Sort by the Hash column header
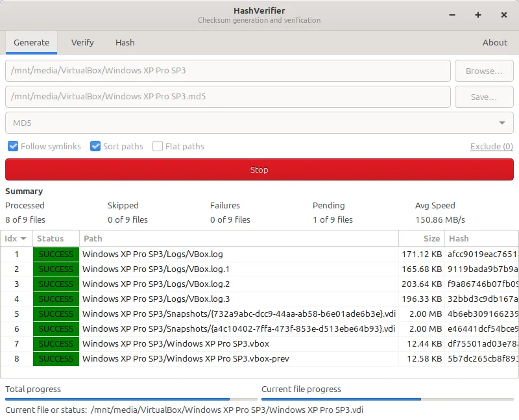Screen dimensions: 519x420 pos(482,238)
